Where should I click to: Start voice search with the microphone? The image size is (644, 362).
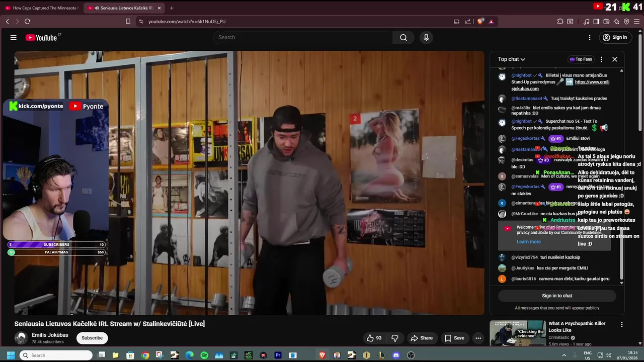point(426,37)
